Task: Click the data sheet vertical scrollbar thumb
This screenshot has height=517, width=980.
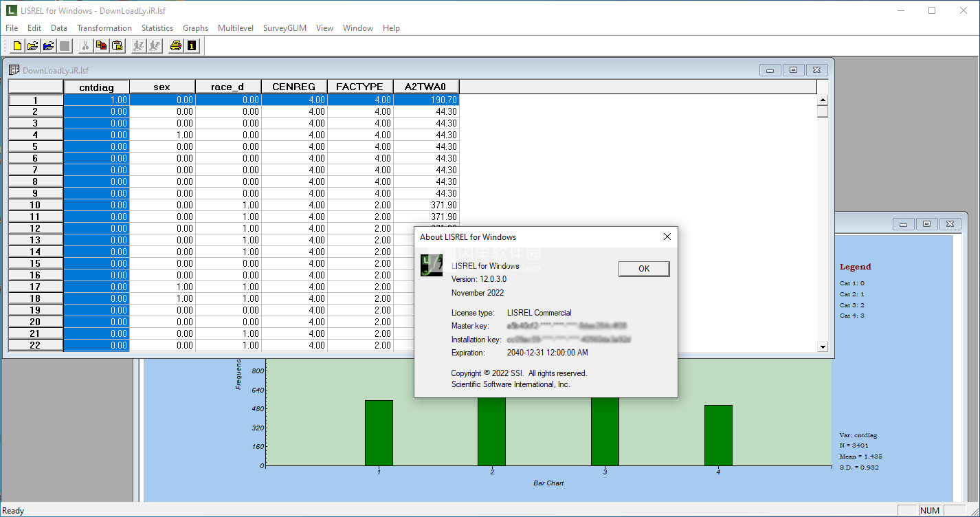Action: [x=823, y=111]
